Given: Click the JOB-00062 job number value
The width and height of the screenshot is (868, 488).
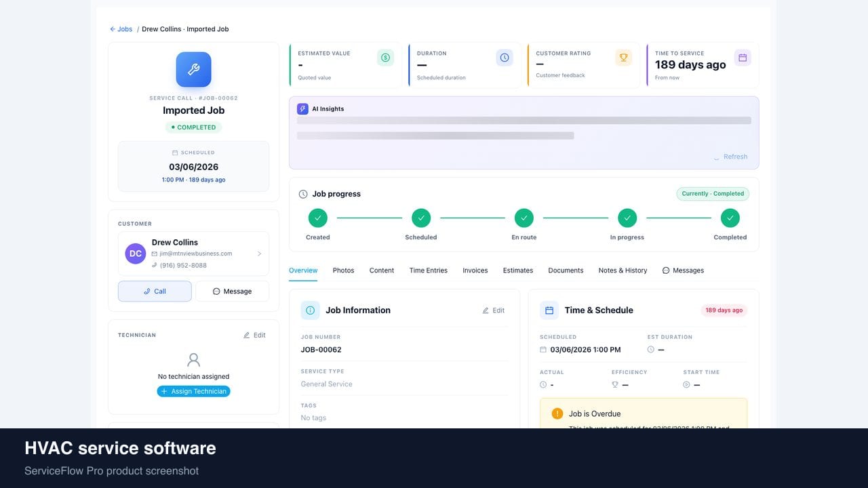Looking at the screenshot, I should pyautogui.click(x=321, y=350).
